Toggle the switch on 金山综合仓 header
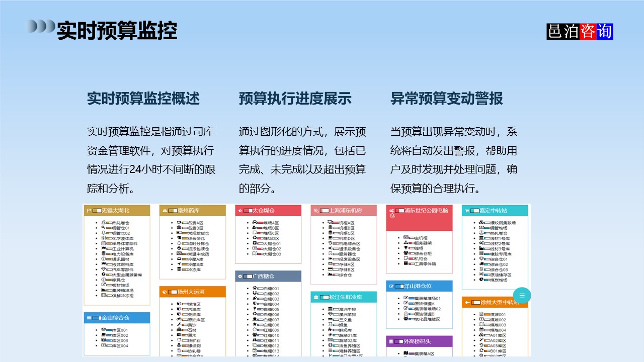 (x=96, y=318)
